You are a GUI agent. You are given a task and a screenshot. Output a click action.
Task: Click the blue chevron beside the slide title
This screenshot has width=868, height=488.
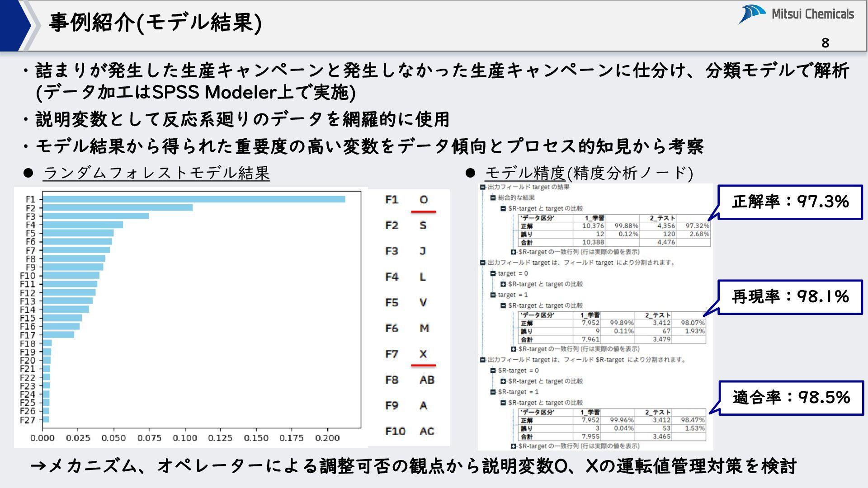click(14, 25)
